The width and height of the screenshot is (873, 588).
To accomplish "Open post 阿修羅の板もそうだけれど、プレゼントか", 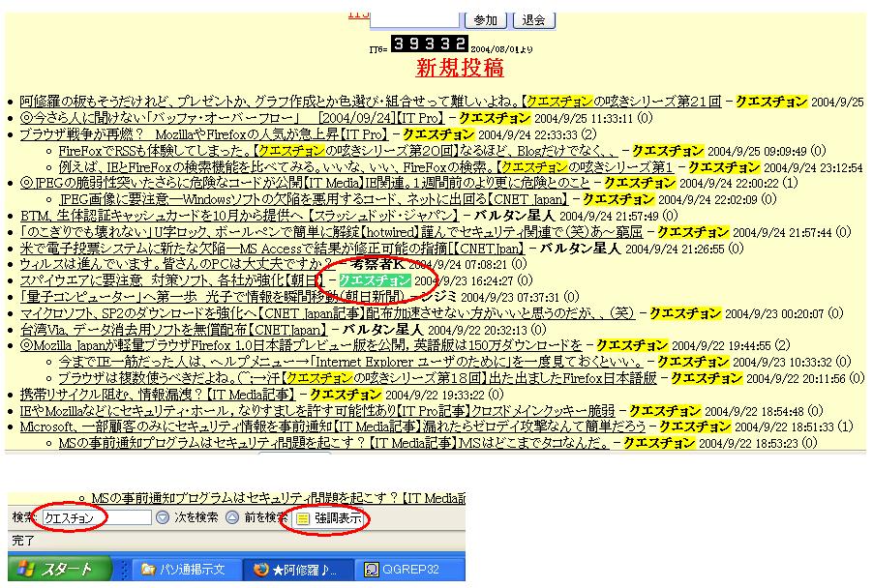I will point(371,102).
